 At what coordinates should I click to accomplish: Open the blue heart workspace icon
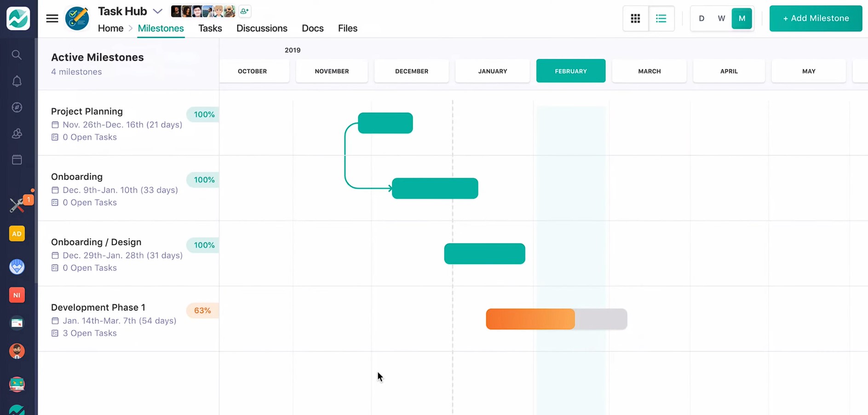pyautogui.click(x=17, y=266)
